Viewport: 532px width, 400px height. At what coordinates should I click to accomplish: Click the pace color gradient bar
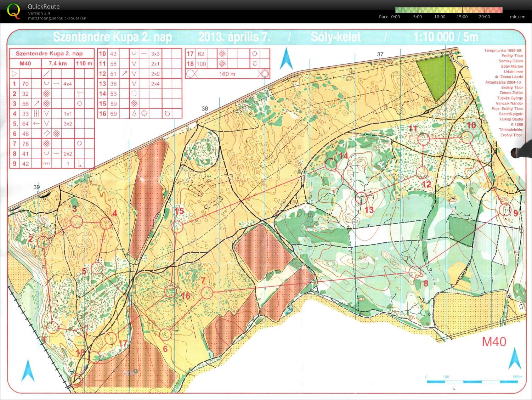[449, 10]
